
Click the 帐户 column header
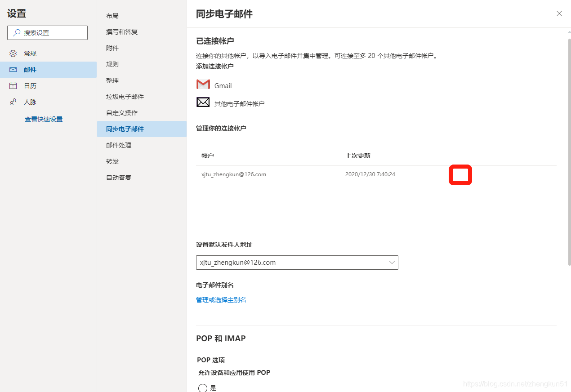pyautogui.click(x=208, y=156)
